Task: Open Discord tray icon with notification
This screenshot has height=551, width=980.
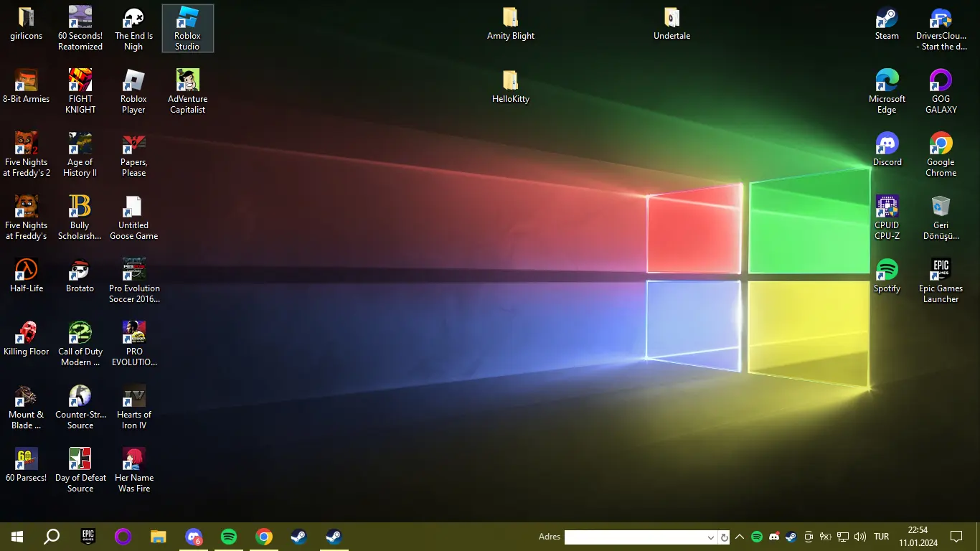Action: 774,537
